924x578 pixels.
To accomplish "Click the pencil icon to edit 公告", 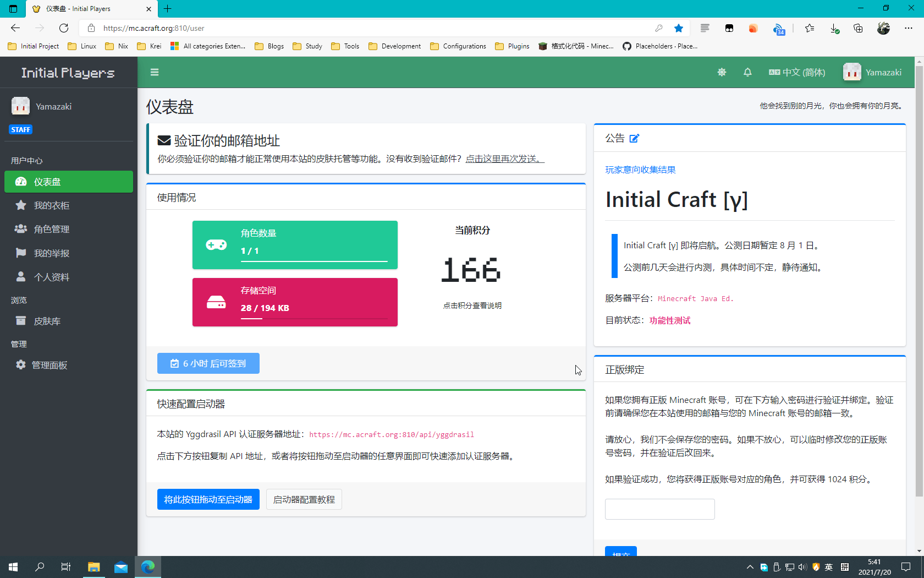I will point(635,138).
